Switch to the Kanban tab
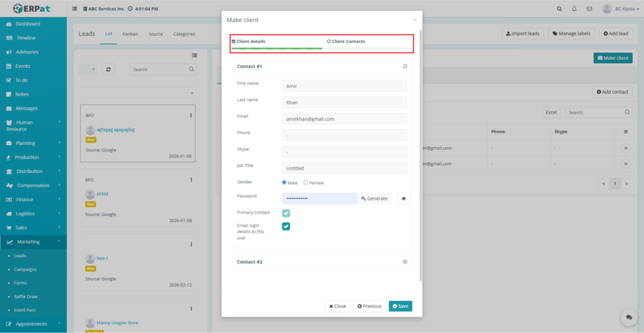The image size is (644, 333). [x=130, y=34]
